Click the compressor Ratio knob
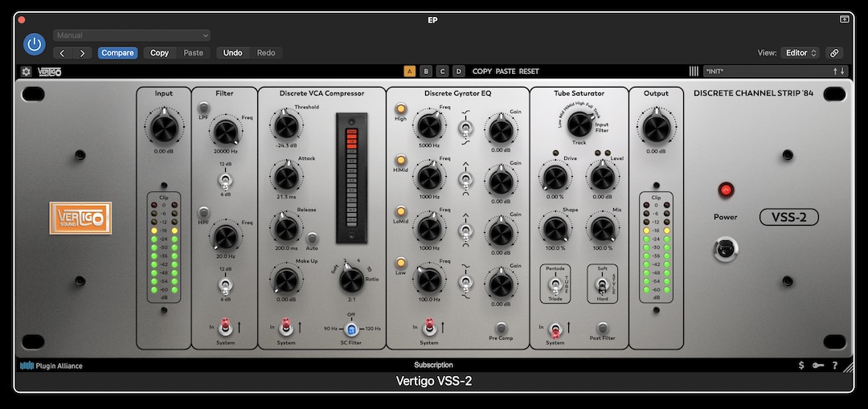 351,280
